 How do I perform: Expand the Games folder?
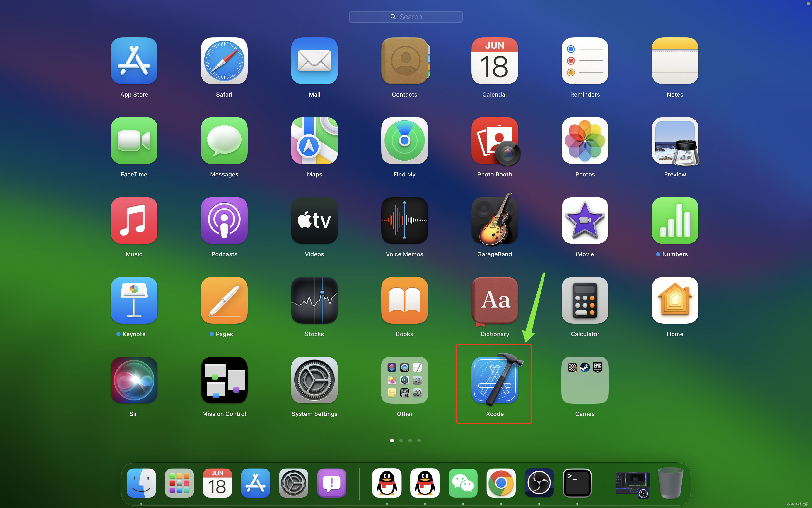[585, 380]
